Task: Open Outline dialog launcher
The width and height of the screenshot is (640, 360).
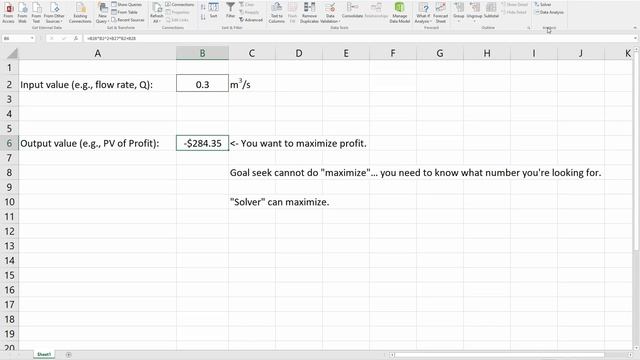Action: [x=529, y=28]
